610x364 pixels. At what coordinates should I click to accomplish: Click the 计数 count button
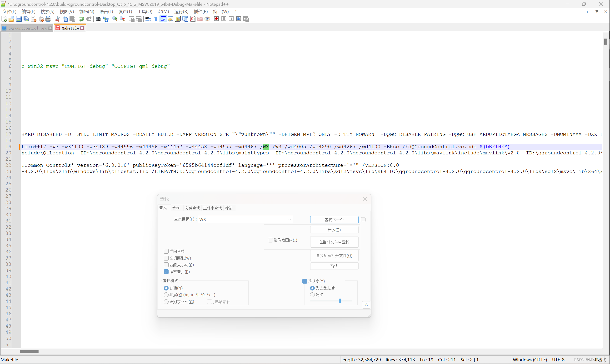334,230
